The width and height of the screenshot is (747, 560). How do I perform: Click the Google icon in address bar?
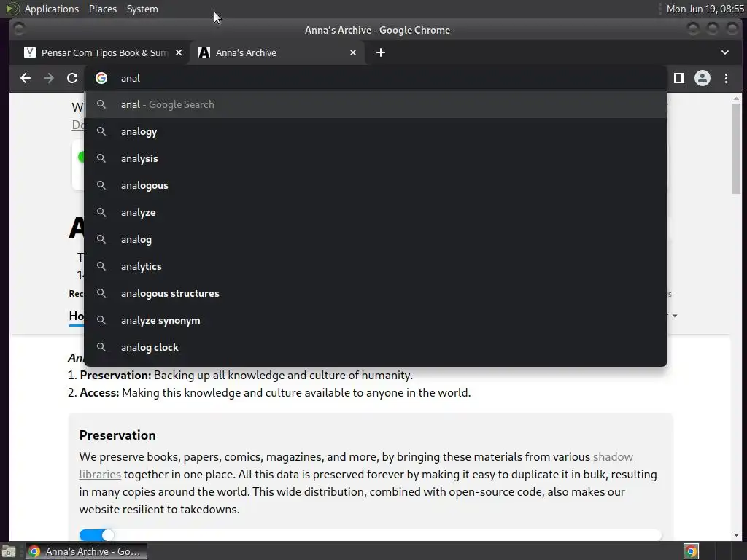click(x=101, y=78)
